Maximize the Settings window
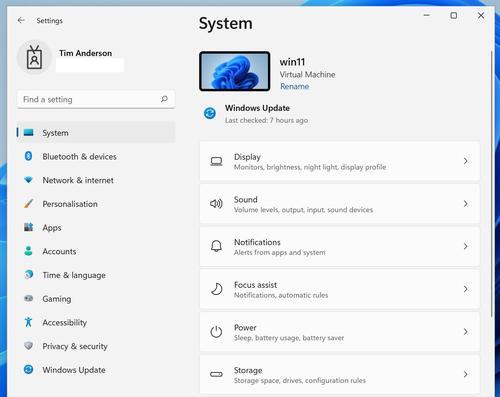The width and height of the screenshot is (500, 397). [454, 15]
